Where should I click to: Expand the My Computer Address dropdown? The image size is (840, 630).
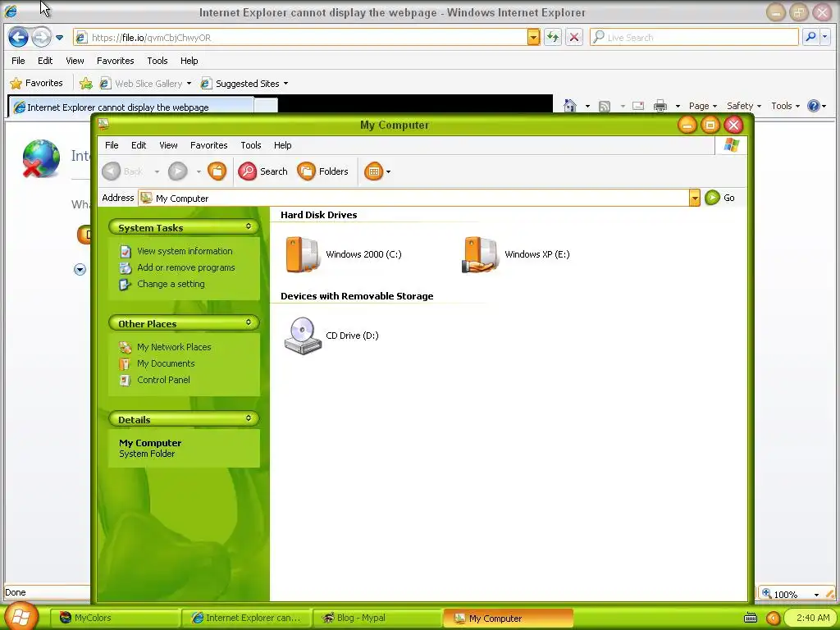(x=694, y=199)
